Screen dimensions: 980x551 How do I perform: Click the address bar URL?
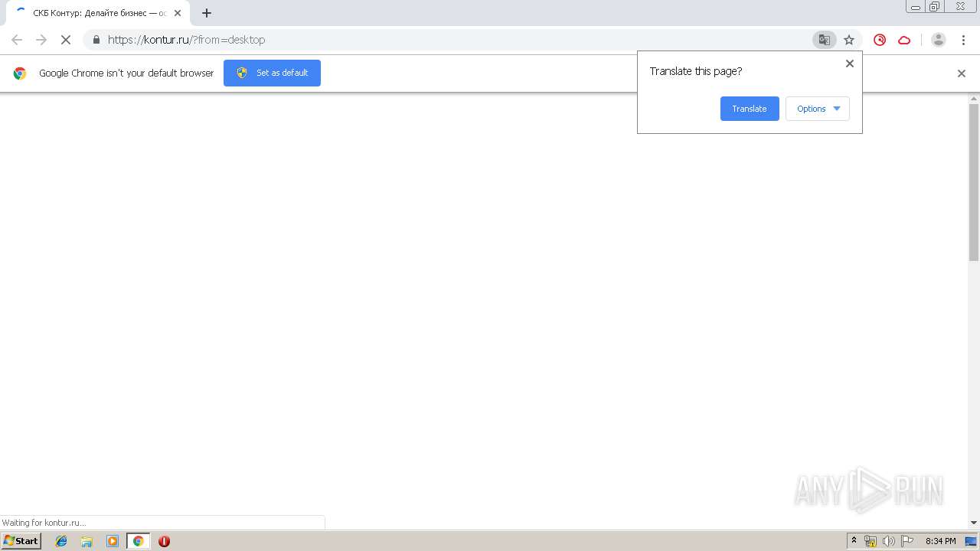click(186, 40)
